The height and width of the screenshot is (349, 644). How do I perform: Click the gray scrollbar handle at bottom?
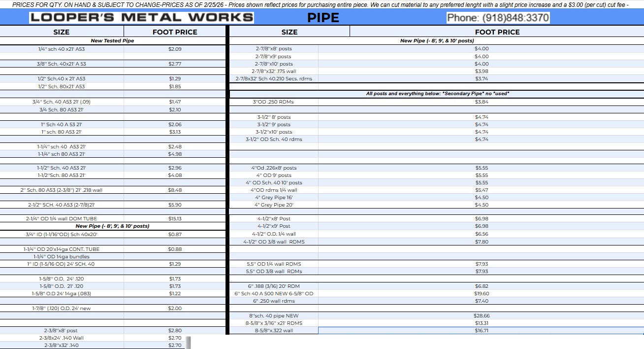coord(188,342)
